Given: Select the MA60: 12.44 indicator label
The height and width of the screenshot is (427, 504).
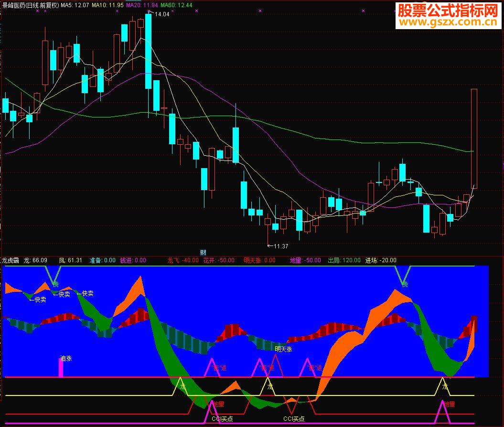Looking at the screenshot, I should coord(176,5).
